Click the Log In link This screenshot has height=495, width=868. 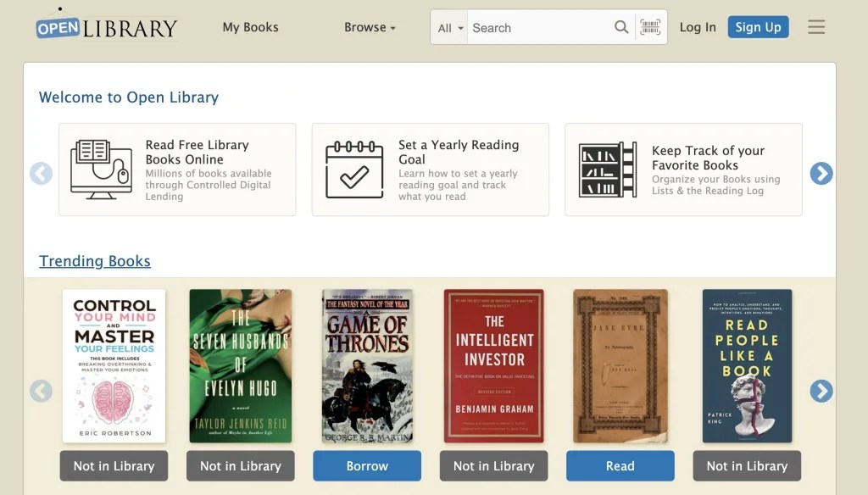[697, 27]
